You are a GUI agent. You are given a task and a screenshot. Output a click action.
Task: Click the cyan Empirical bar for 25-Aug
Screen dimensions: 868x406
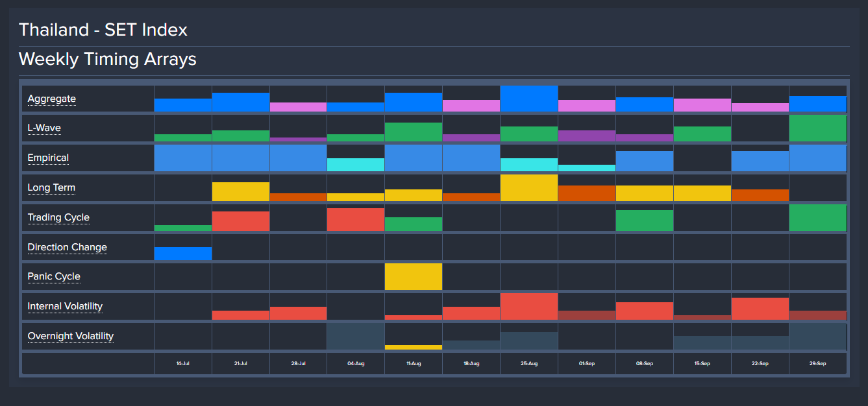(x=529, y=165)
